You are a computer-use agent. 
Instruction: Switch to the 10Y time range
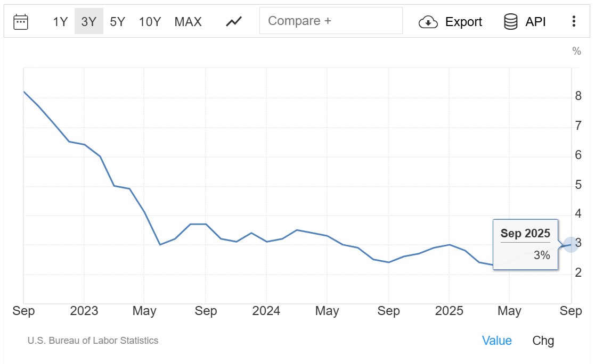pos(150,22)
